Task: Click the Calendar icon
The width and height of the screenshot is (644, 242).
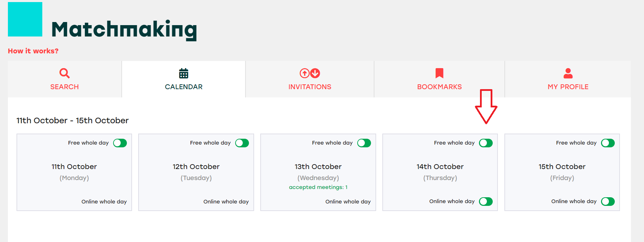Action: [x=184, y=73]
